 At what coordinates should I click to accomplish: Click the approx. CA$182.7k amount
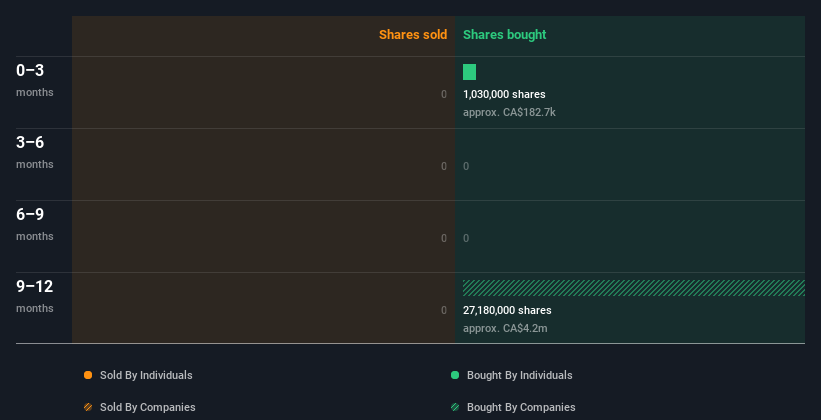tap(509, 112)
